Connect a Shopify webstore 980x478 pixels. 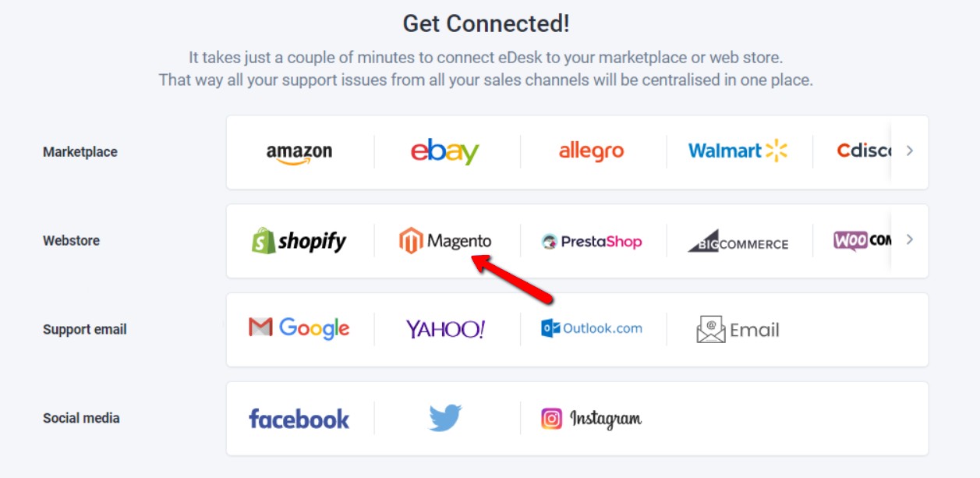point(299,240)
